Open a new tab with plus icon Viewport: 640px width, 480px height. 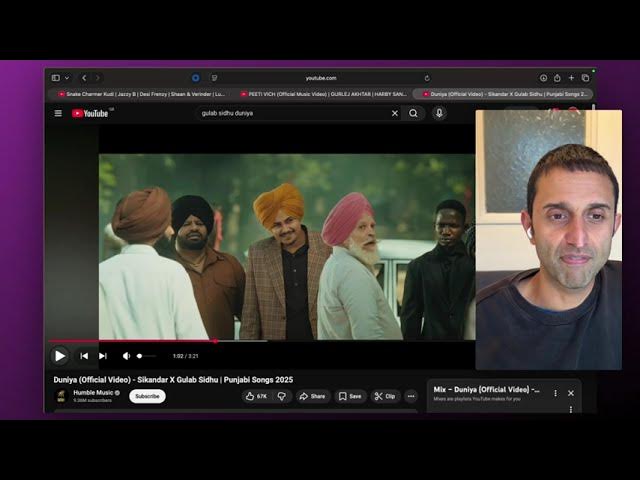(x=571, y=78)
